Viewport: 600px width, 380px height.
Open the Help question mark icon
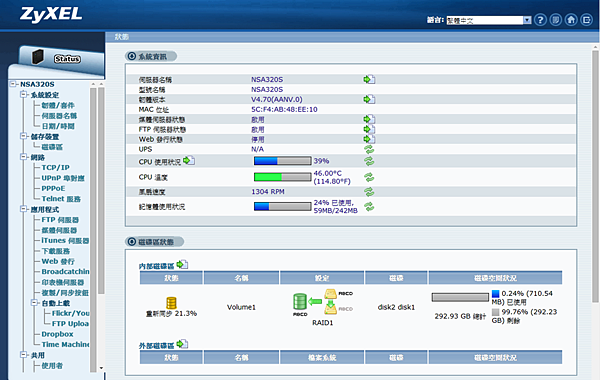coord(540,20)
